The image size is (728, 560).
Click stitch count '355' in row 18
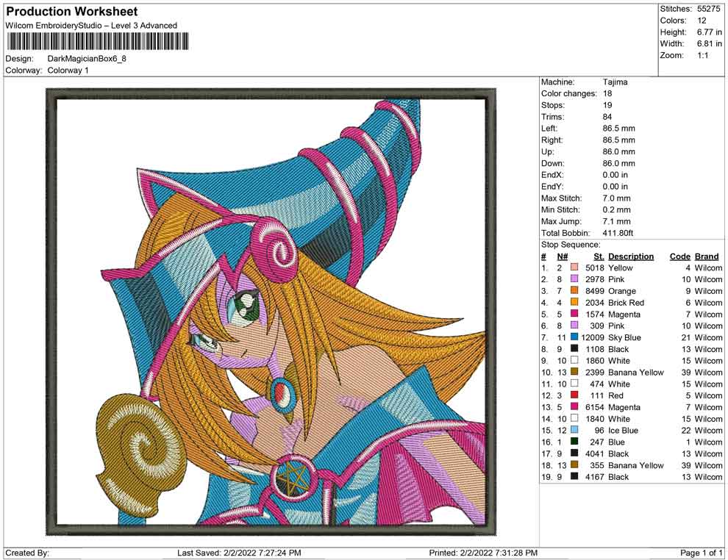[x=597, y=465]
